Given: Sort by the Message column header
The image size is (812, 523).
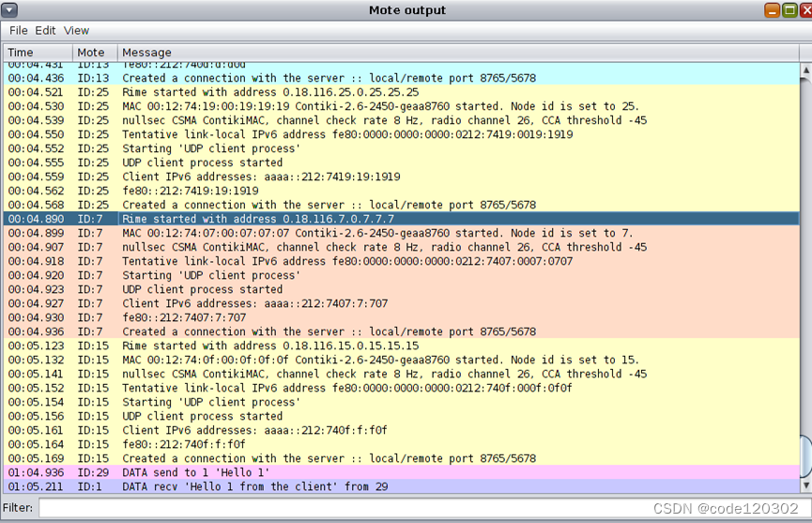Looking at the screenshot, I should [458, 53].
